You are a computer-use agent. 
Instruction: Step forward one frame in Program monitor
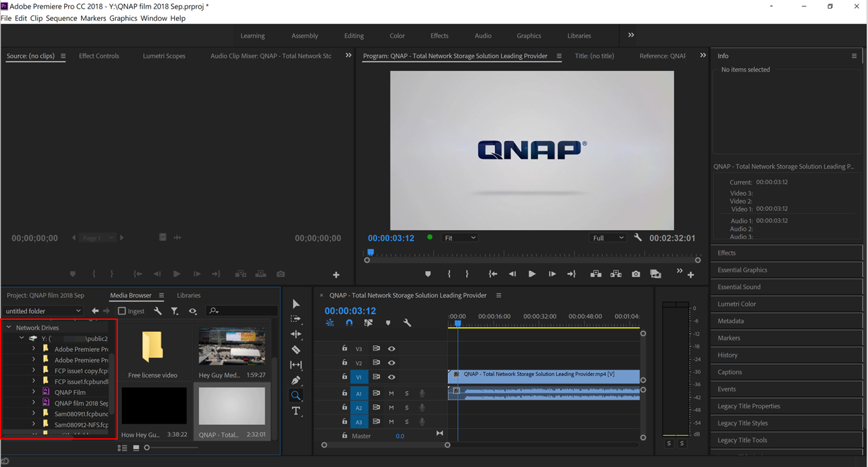pyautogui.click(x=552, y=274)
